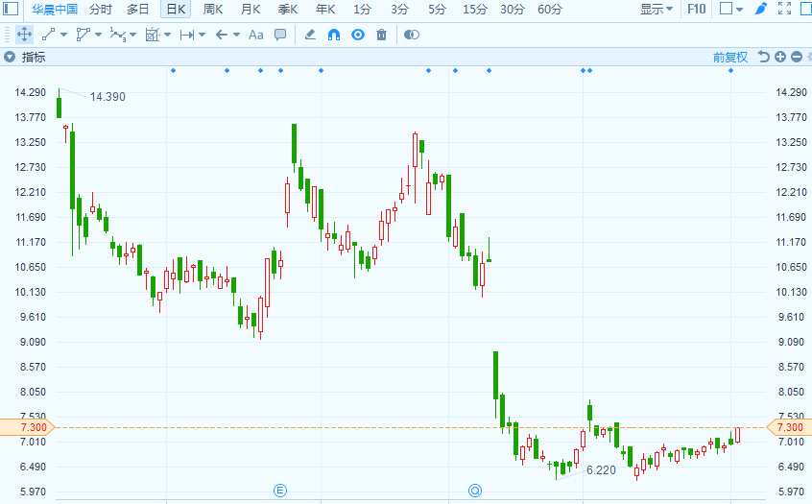The width and height of the screenshot is (812, 504).
Task: Switch to the 15分 interval tab
Action: [475, 9]
